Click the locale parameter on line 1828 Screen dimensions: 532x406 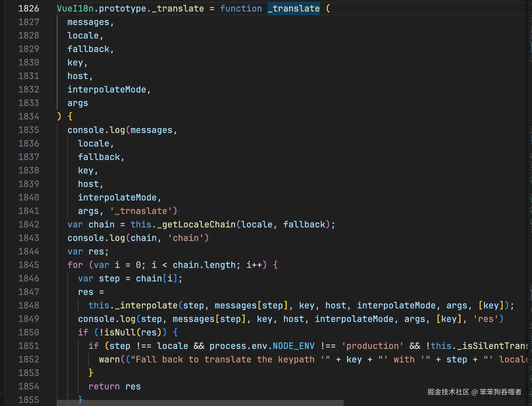pos(83,35)
